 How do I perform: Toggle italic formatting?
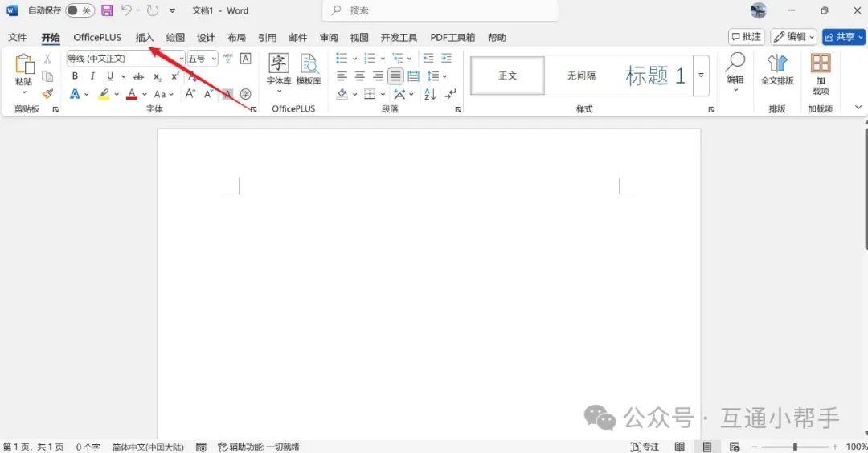pos(92,76)
